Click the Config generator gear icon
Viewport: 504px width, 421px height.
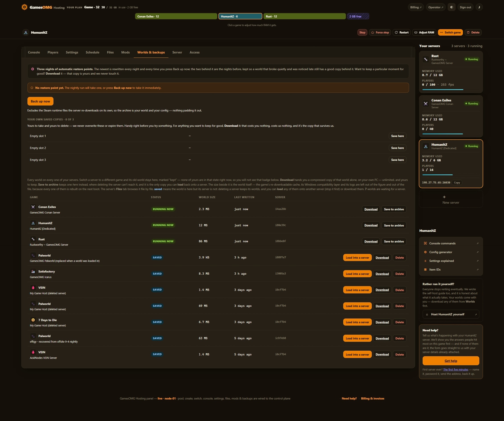[x=425, y=252]
